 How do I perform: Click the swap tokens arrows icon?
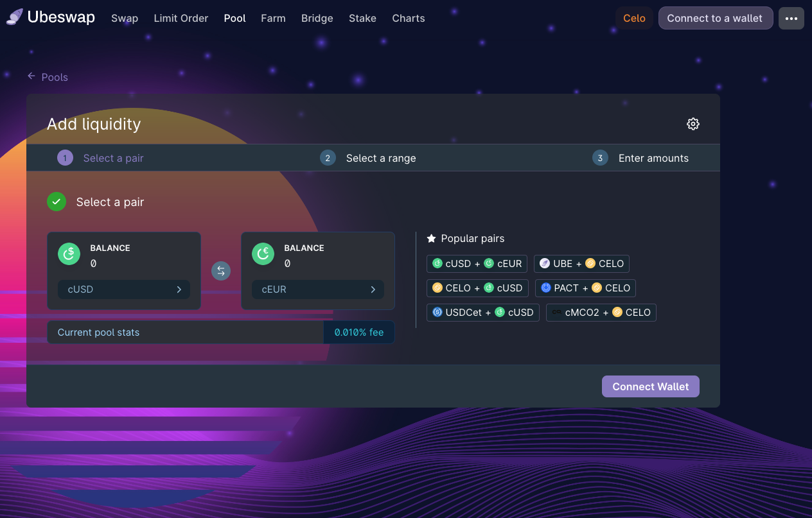pos(221,271)
